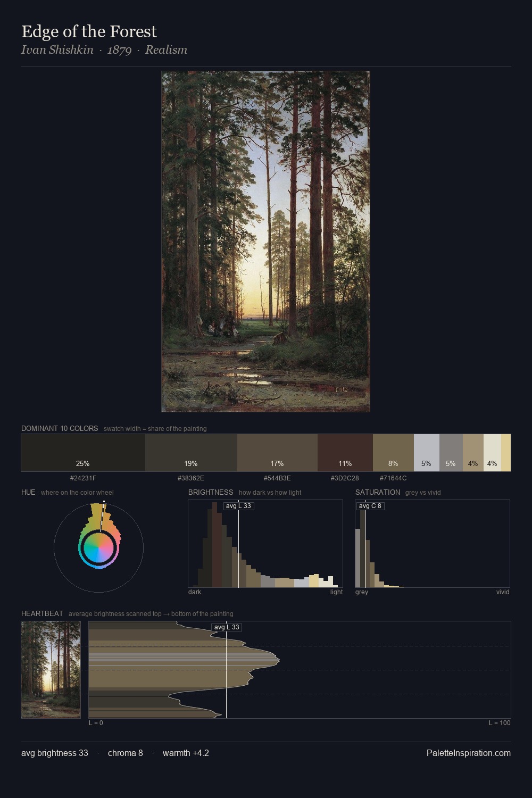Image resolution: width=532 pixels, height=798 pixels.
Task: Click the hex code '#38362E'
Action: pos(191,478)
